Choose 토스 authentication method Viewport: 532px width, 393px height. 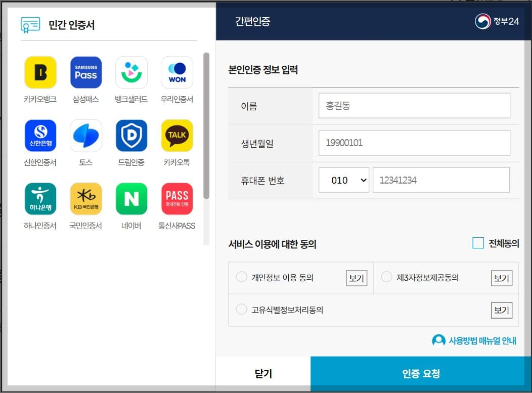tap(86, 135)
